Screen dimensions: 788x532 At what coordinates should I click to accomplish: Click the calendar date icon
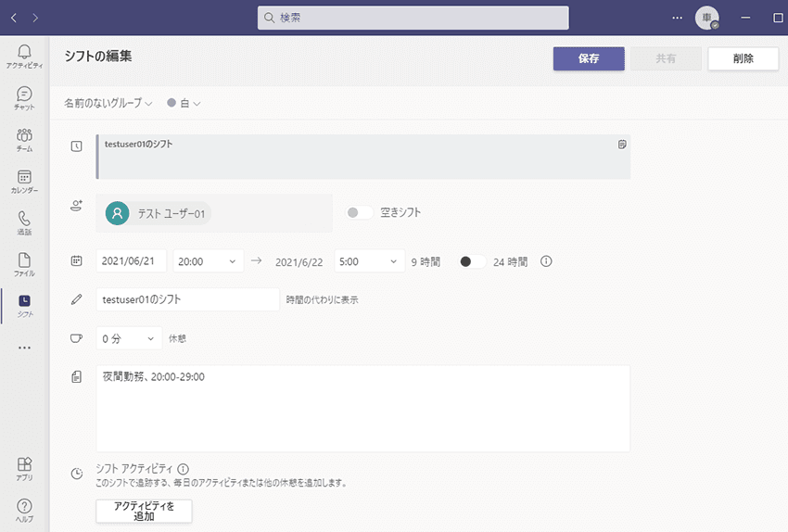point(76,260)
